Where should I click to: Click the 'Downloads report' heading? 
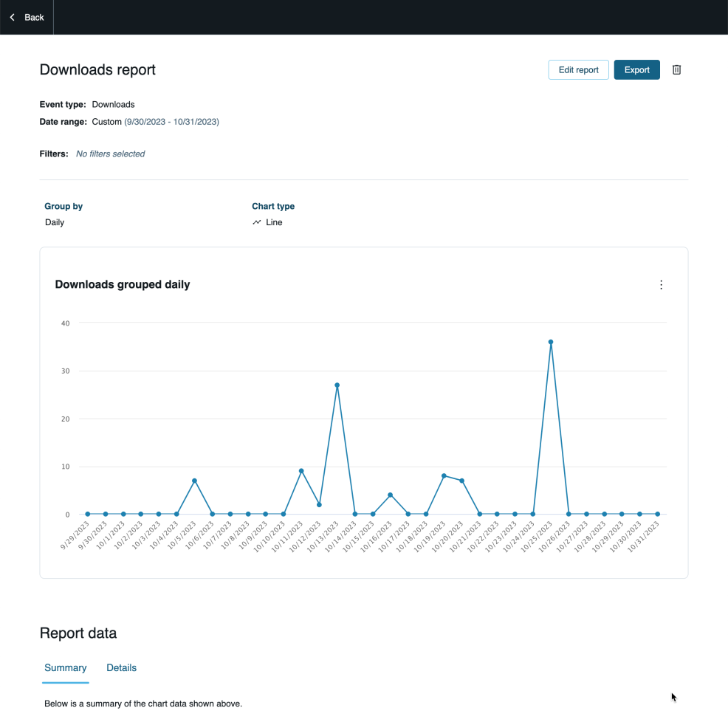pos(97,69)
